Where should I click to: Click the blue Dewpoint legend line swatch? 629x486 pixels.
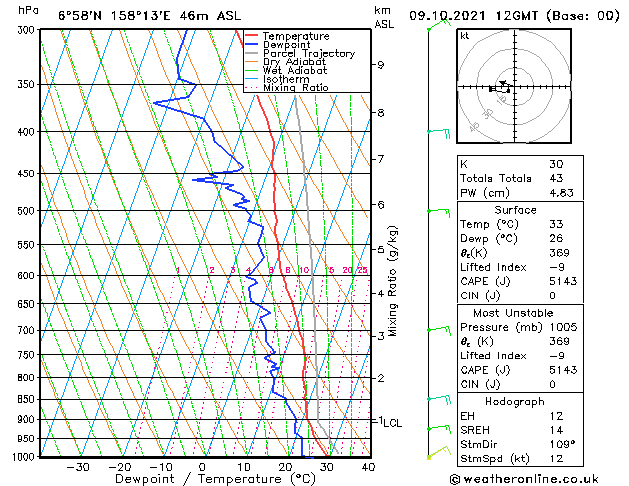[x=252, y=44]
